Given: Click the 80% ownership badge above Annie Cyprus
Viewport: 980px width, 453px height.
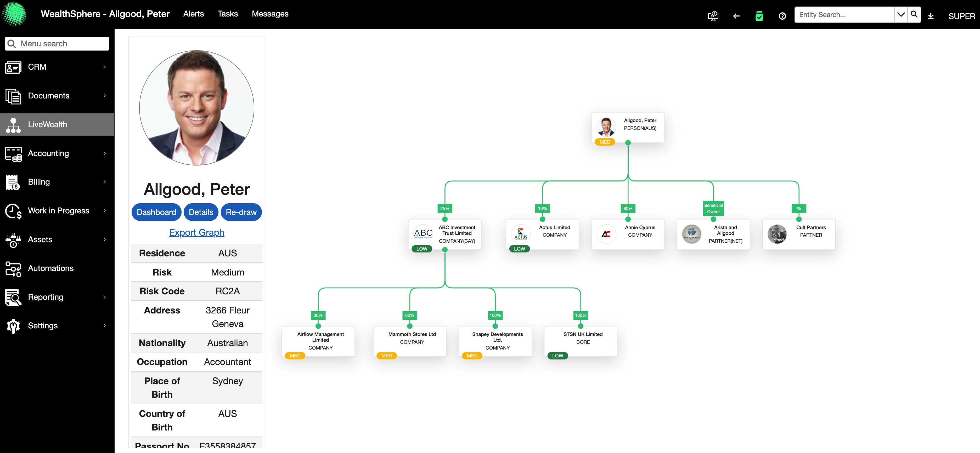Looking at the screenshot, I should click(x=628, y=209).
